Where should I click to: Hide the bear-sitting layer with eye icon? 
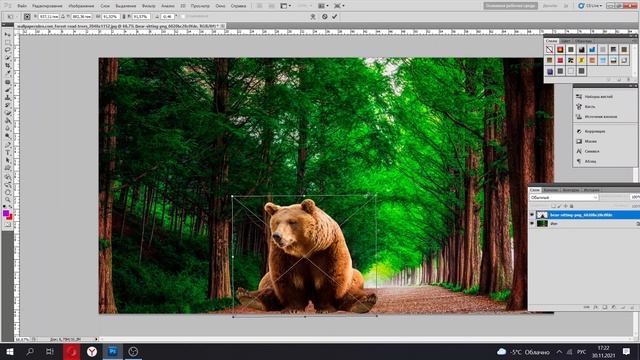(532, 215)
